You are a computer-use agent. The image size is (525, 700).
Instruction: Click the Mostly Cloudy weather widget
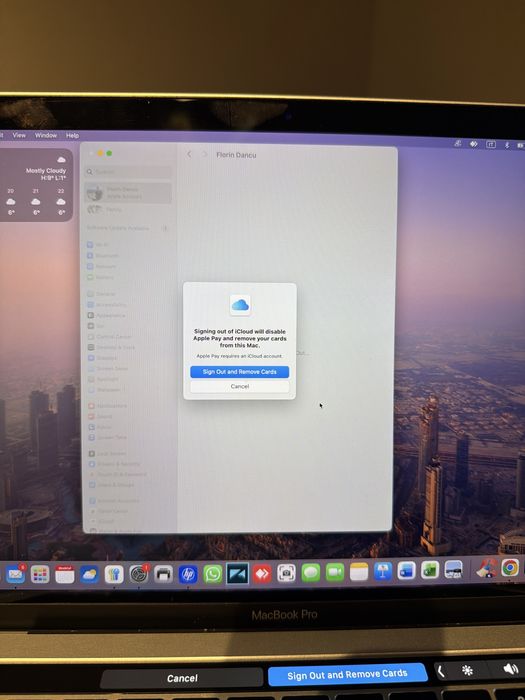tap(36, 185)
